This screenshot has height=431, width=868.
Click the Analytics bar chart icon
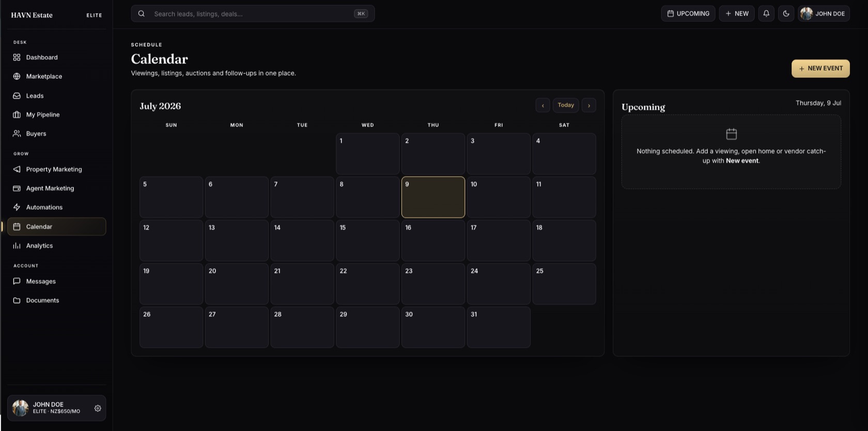tap(17, 245)
